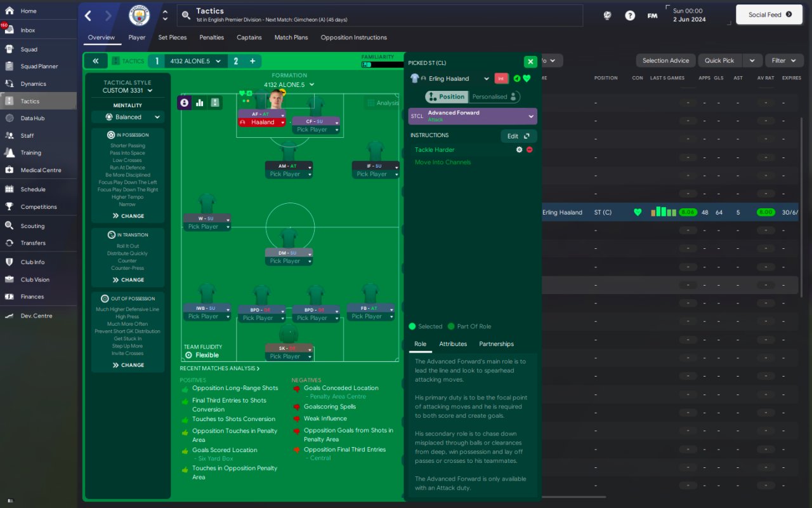The height and width of the screenshot is (508, 812).
Task: Open the Captains tab
Action: pyautogui.click(x=249, y=37)
